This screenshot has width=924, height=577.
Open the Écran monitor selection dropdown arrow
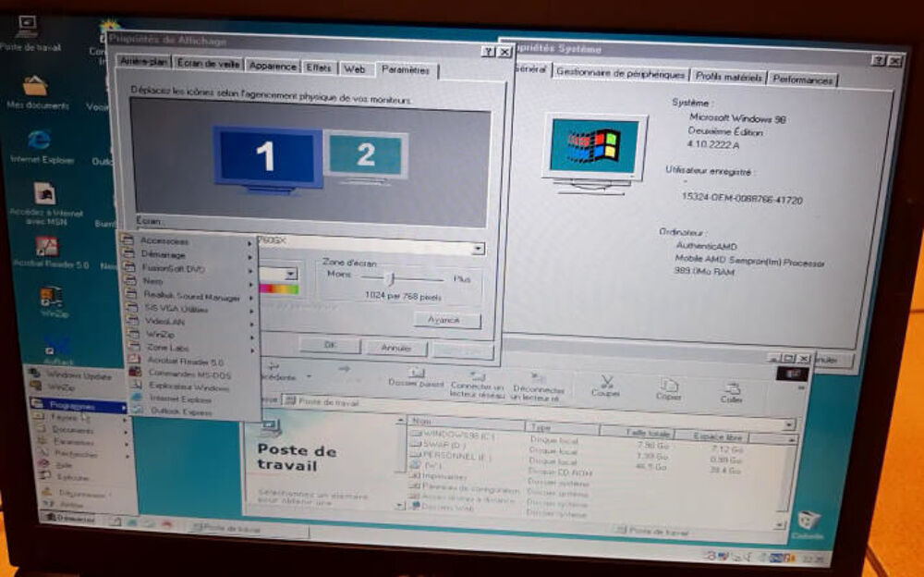click(479, 249)
